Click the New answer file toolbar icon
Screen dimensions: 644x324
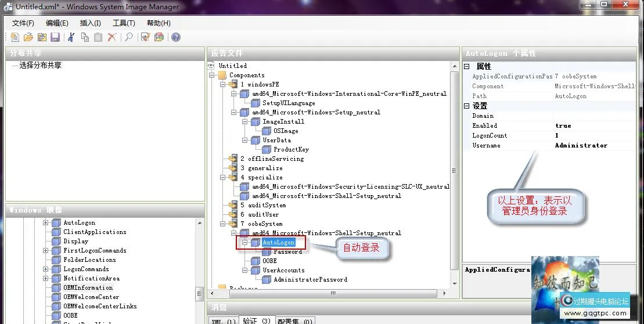15,37
